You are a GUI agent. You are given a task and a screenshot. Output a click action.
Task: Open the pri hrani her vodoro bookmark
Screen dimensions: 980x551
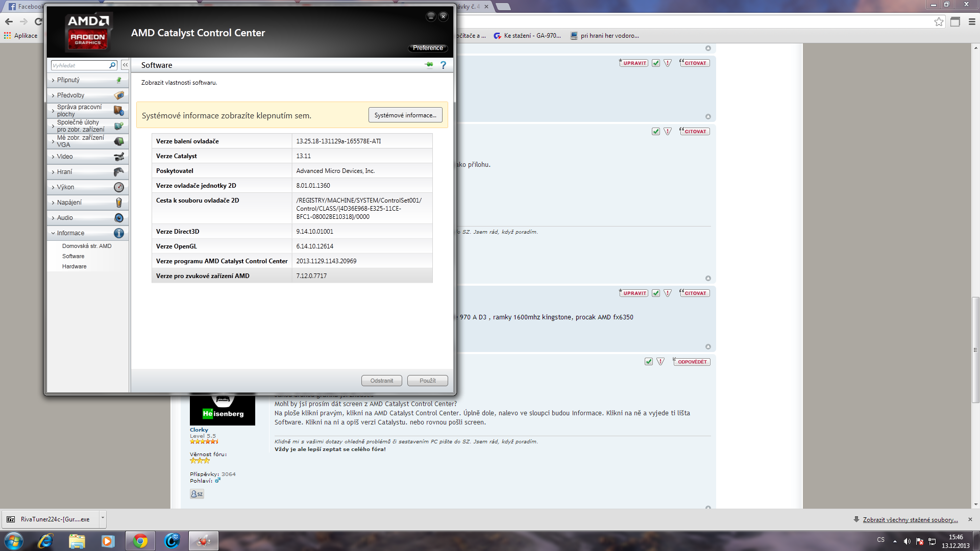coord(605,36)
